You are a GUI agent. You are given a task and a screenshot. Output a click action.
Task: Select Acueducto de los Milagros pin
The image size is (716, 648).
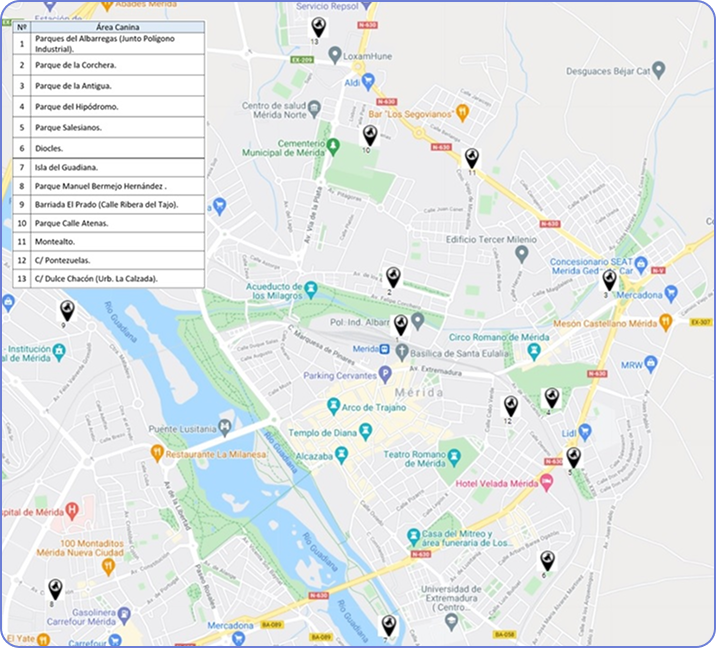click(311, 290)
